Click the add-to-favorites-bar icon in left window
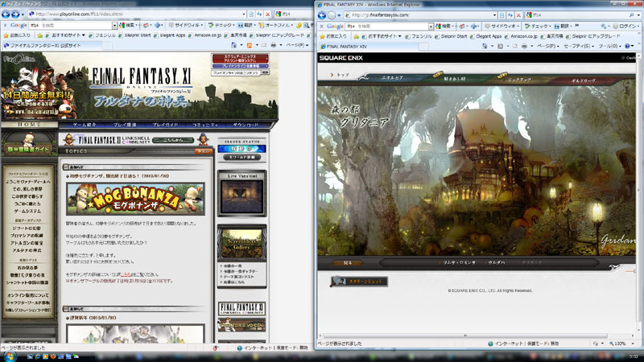This screenshot has height=362, width=644. tap(39, 35)
